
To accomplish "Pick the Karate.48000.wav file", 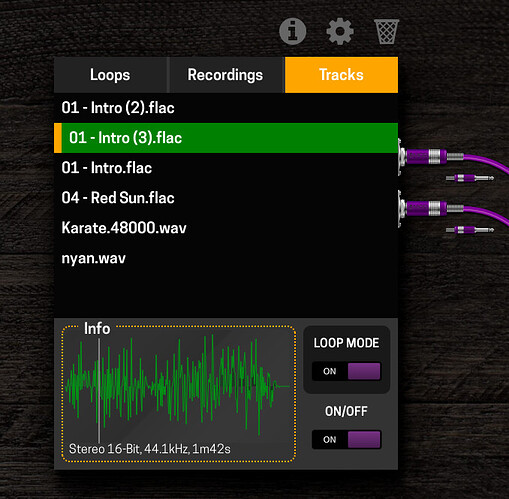I will 226,228.
